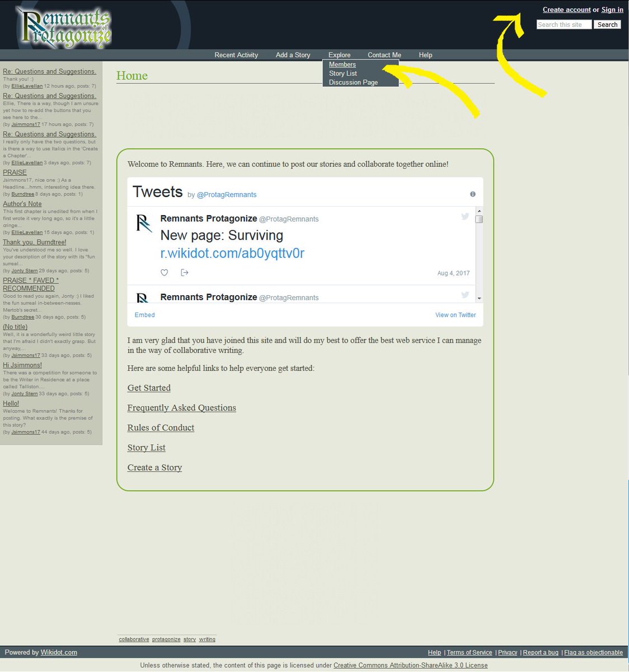Open Add a Story menu item
The width and height of the screenshot is (629, 672).
coord(293,55)
